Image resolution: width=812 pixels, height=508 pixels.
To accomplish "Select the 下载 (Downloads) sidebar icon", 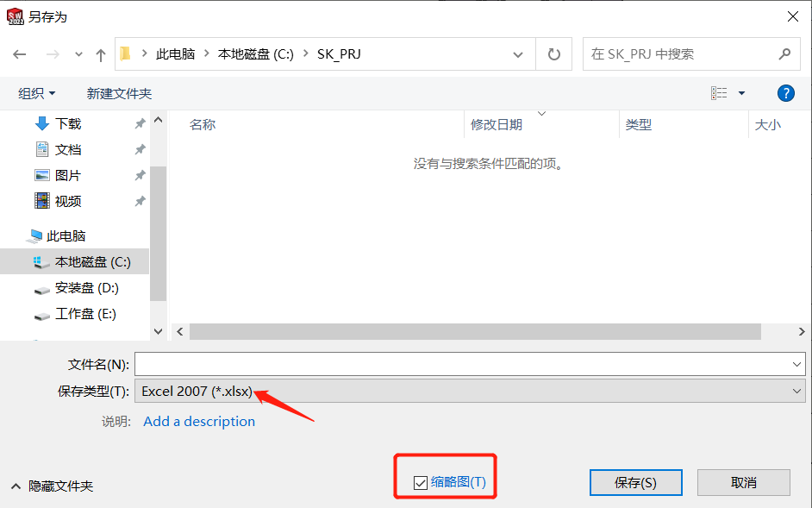I will [44, 123].
